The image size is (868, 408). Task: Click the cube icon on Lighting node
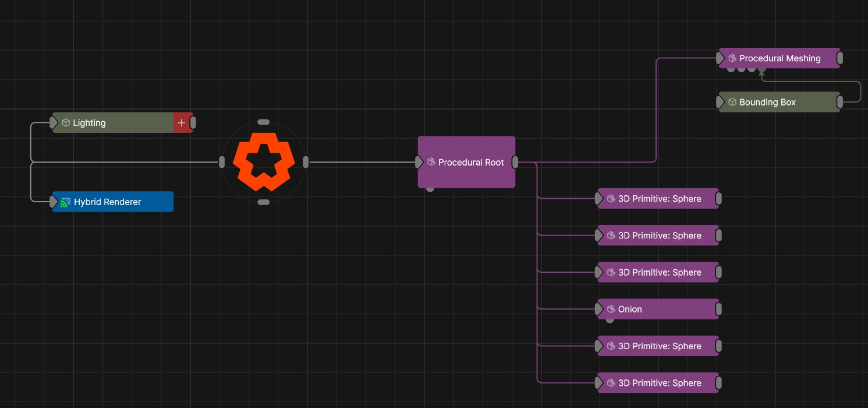coord(66,123)
